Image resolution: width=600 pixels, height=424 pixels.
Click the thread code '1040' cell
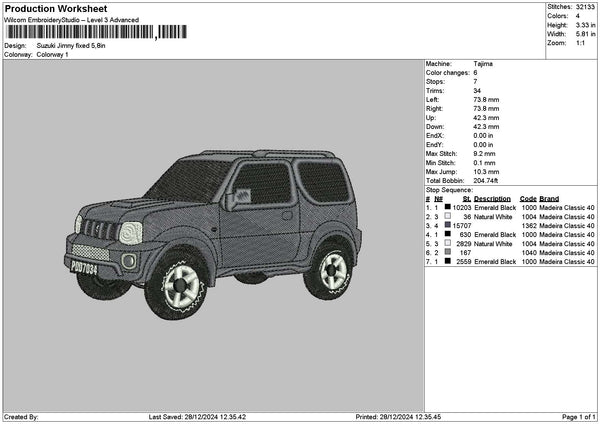(x=529, y=253)
